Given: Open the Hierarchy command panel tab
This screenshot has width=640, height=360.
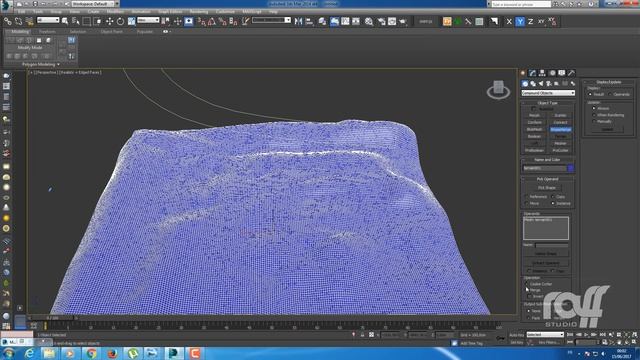Looking at the screenshot, I should point(542,73).
